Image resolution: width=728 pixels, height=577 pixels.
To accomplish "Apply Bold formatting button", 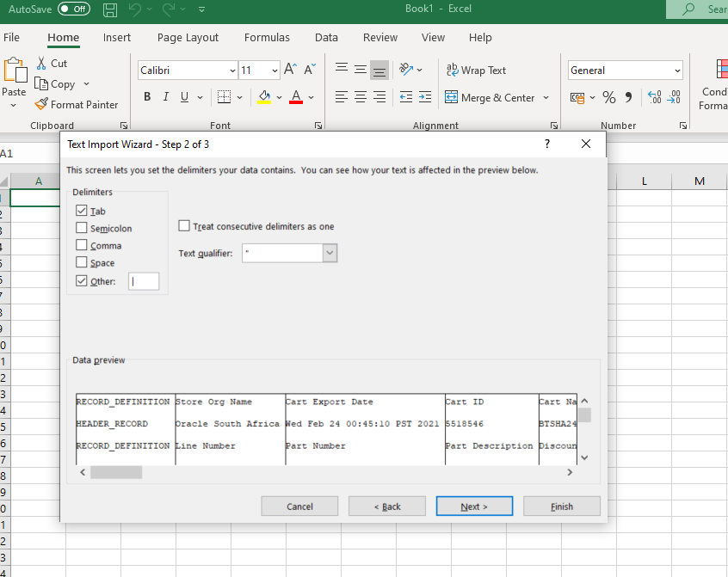I will [146, 97].
